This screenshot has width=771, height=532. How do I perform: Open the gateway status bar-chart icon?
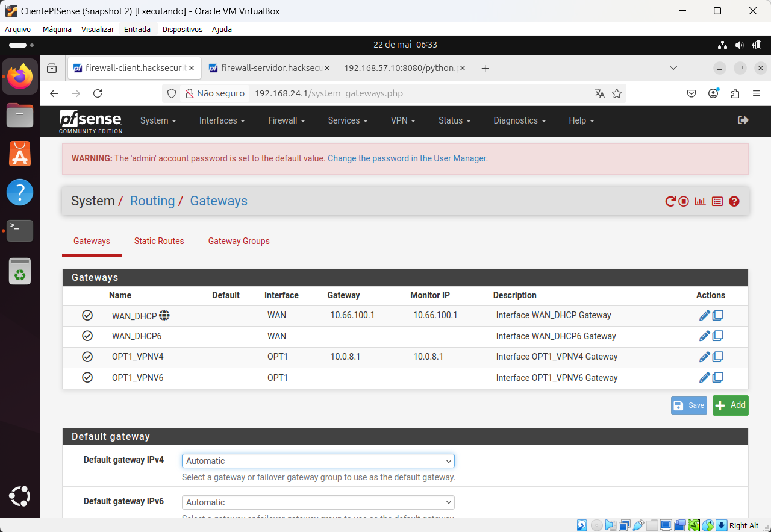click(700, 201)
